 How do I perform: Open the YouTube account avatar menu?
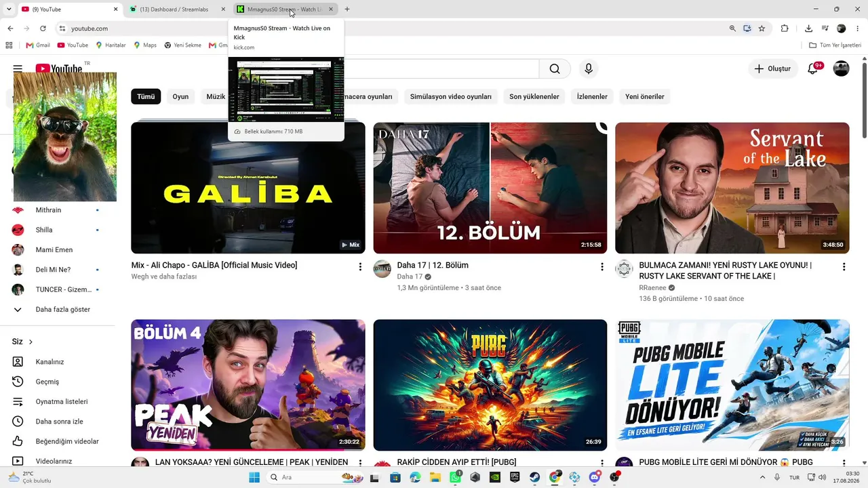(841, 68)
